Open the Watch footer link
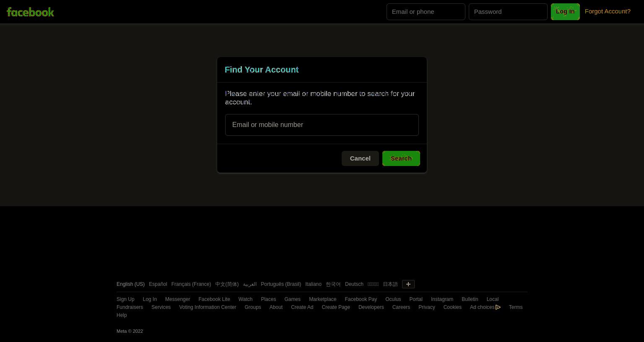644x342 pixels. pos(245,299)
